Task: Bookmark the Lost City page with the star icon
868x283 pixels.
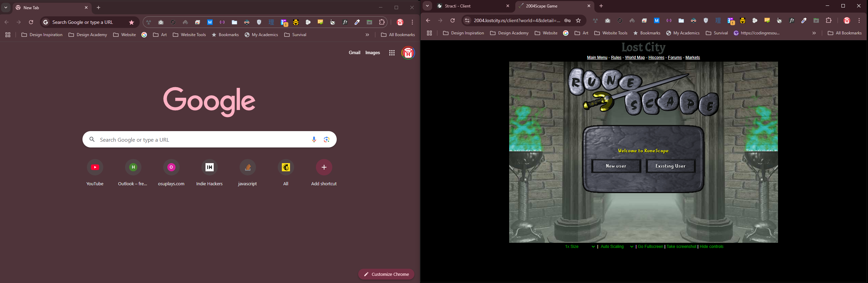Action: [x=578, y=21]
